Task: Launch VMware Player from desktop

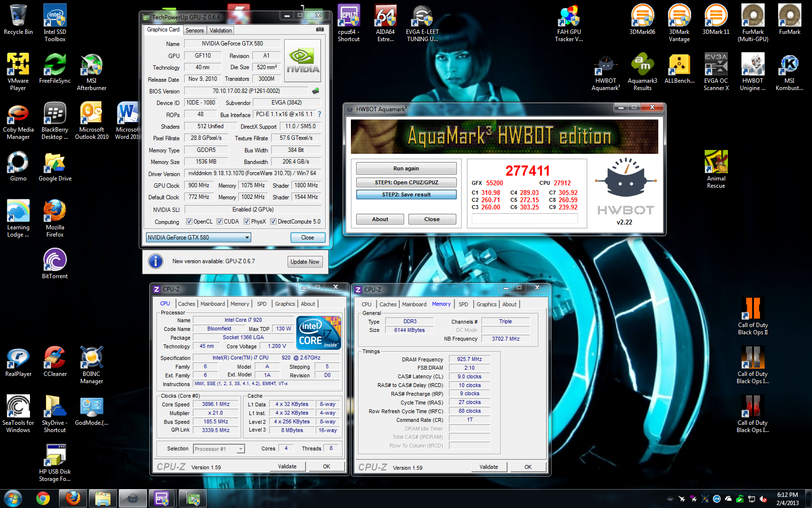Action: [x=18, y=71]
